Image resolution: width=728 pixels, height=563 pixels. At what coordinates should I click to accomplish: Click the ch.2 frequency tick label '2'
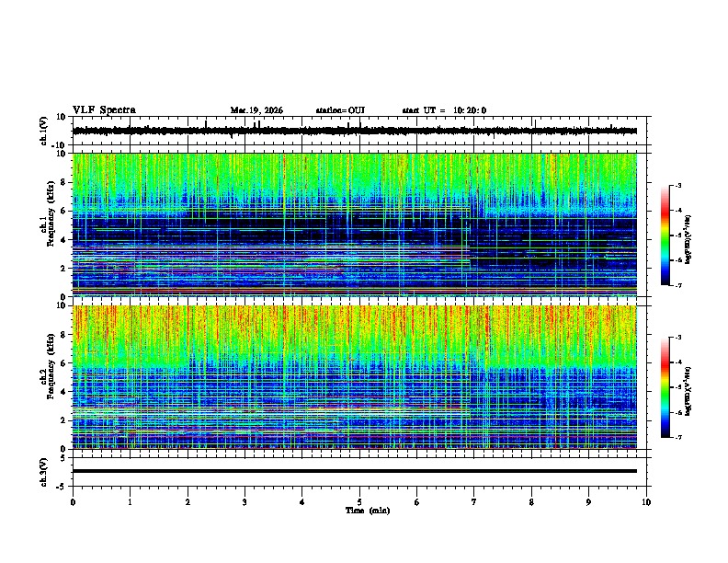point(63,420)
